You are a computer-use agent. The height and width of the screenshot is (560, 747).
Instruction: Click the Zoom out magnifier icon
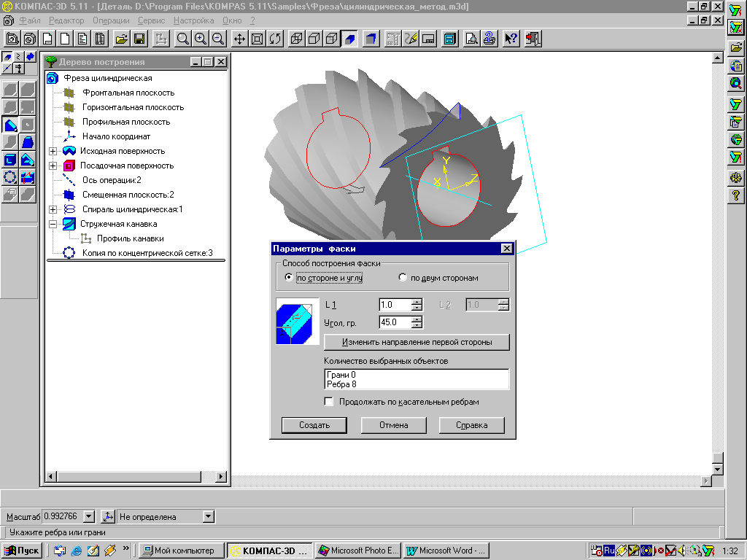[x=218, y=39]
